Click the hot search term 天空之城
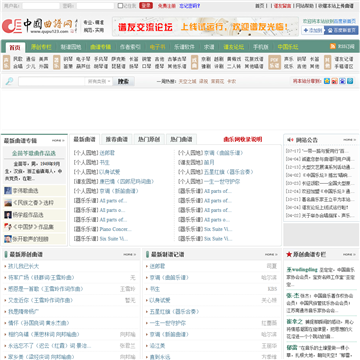Image resolution: width=360 pixels, height=360 pixels. (187, 81)
